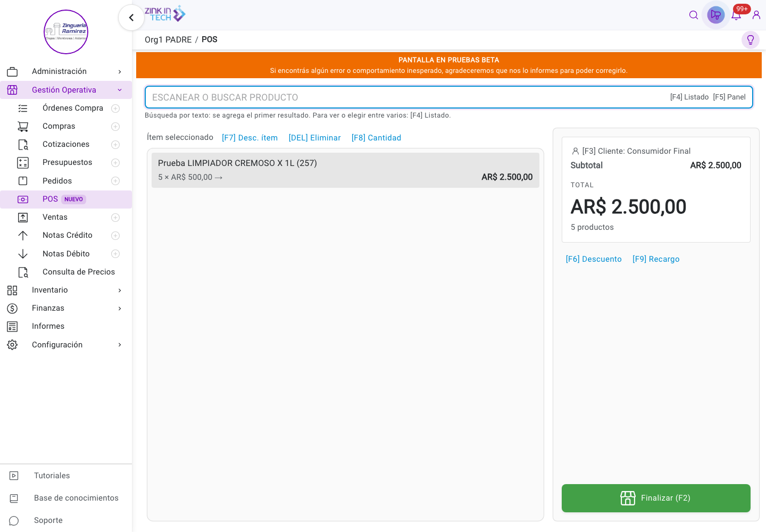Screen dimensions: 766x532
Task: Click the [F4] Listado shortcut
Action: pos(689,97)
